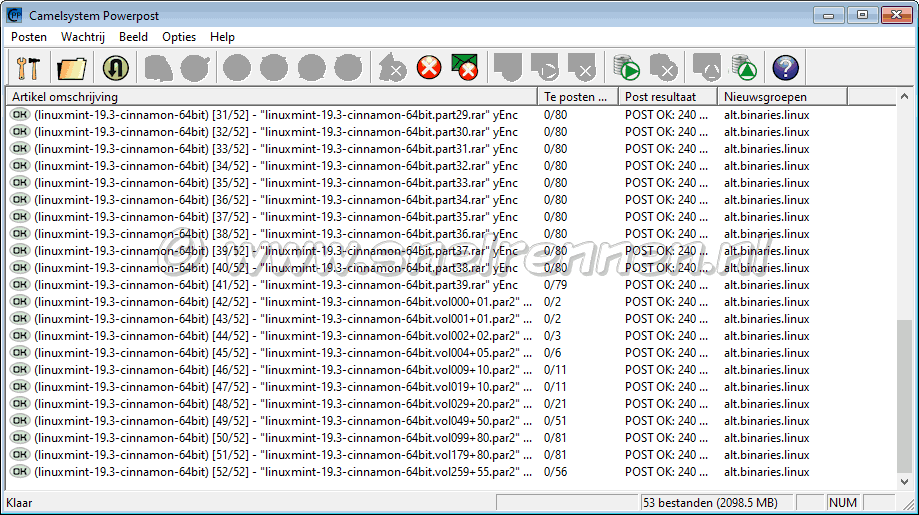919x515 pixels.
Task: Select the row for part31.rar [33/52]
Action: 451,148
